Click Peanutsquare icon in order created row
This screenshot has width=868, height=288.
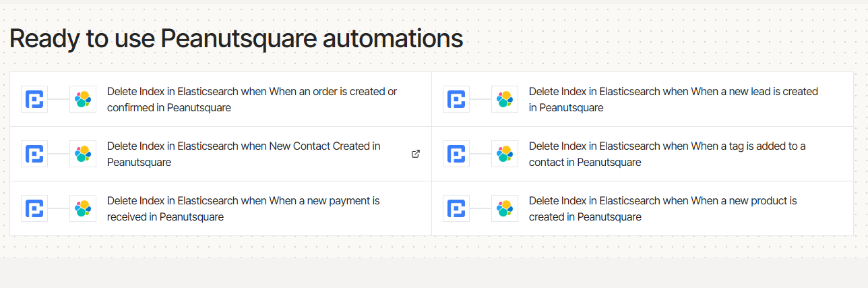(x=34, y=99)
